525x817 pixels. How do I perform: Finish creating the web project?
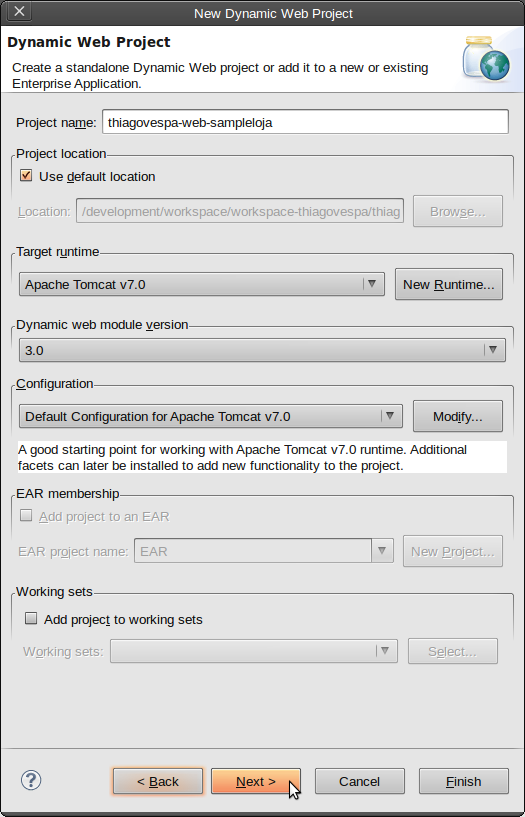tap(464, 781)
